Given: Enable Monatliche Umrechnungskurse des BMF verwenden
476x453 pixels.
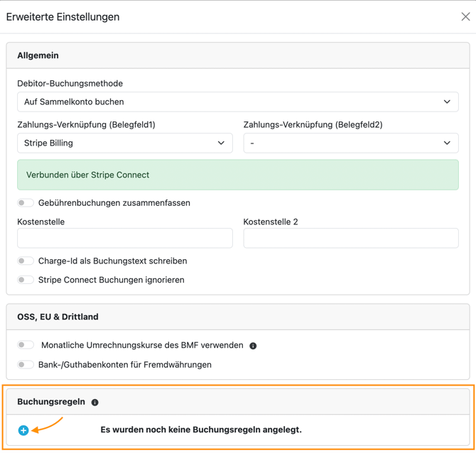Looking at the screenshot, I should (x=26, y=345).
